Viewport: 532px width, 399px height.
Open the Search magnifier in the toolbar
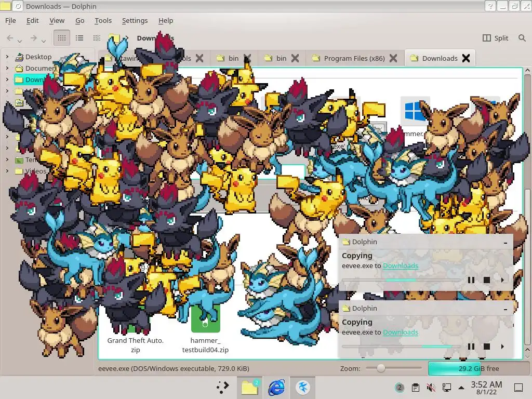point(522,37)
